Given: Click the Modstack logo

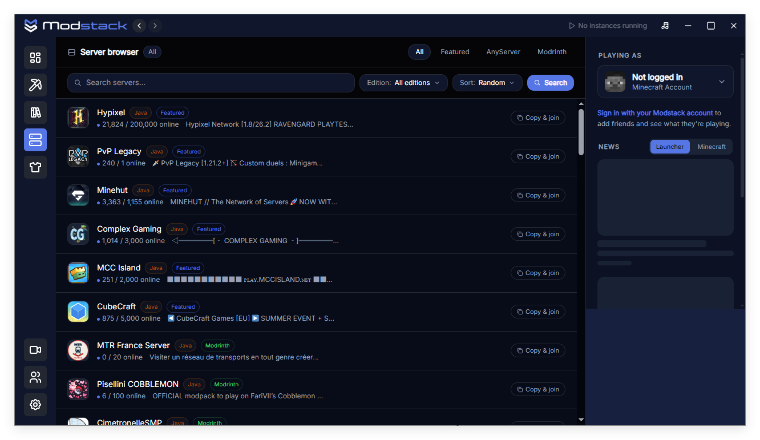Looking at the screenshot, I should click(76, 26).
